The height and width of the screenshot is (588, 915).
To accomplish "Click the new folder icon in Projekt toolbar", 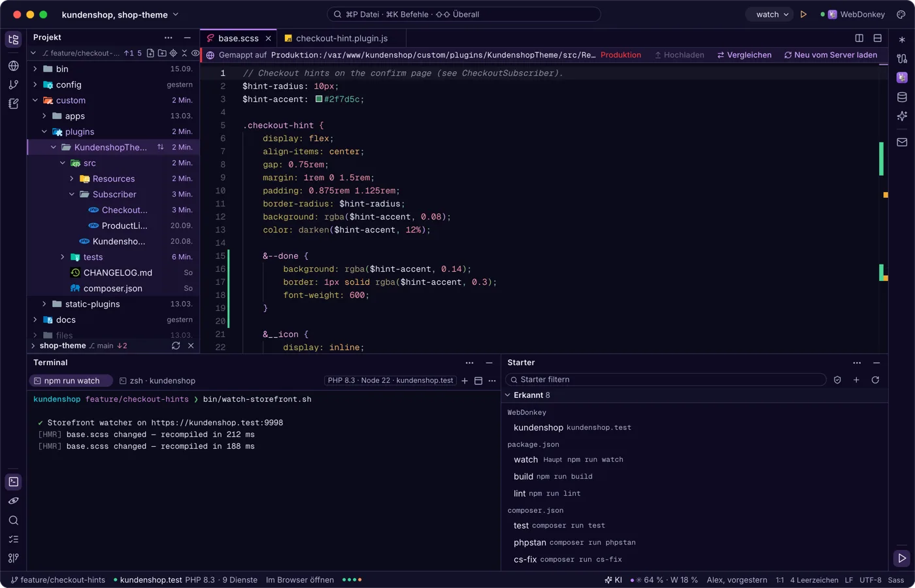I will (161, 53).
